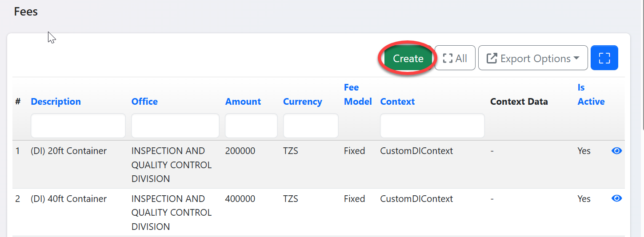View details of 40ft Container fee via eye icon

pyautogui.click(x=616, y=198)
